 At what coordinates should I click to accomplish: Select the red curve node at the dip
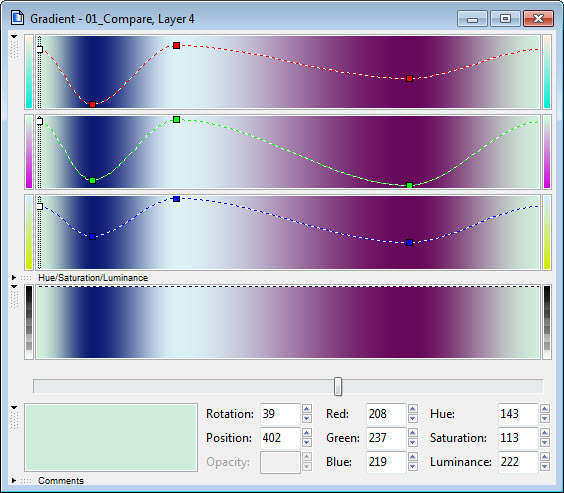point(92,104)
